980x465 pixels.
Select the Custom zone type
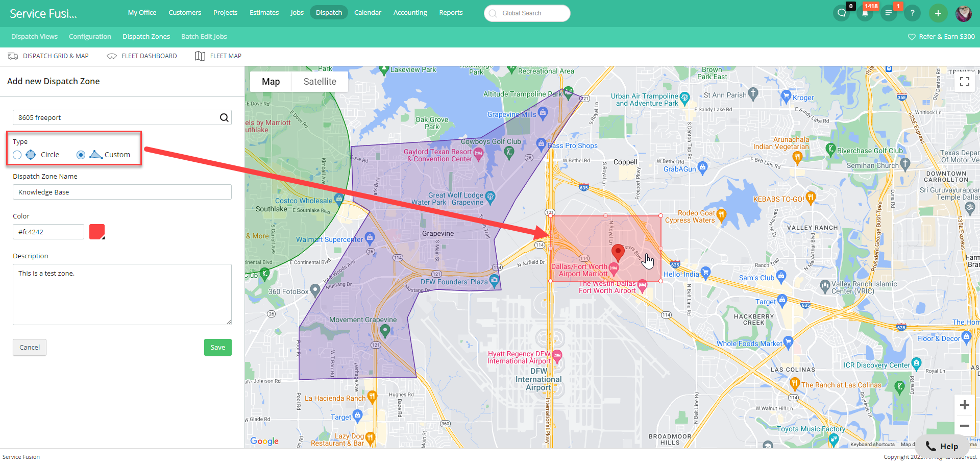click(81, 155)
